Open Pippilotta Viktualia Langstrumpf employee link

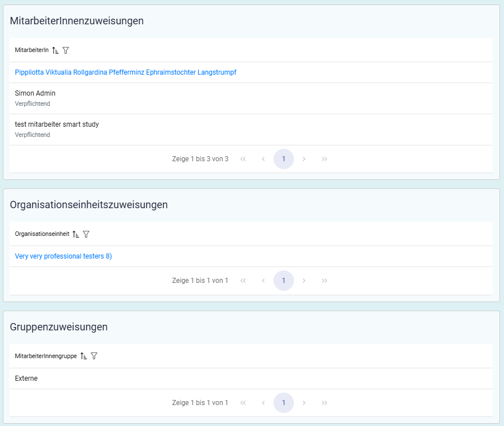tap(125, 72)
